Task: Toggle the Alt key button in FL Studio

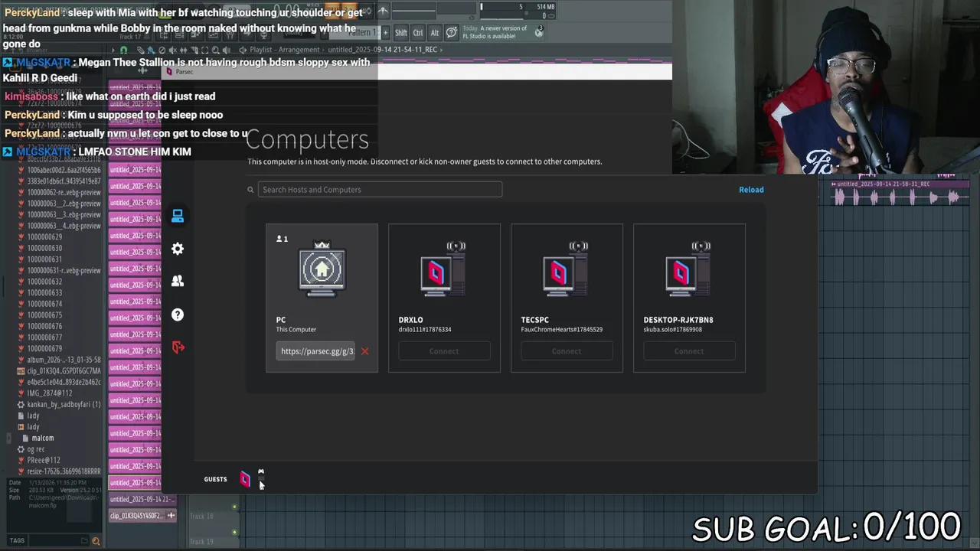Action: click(435, 33)
